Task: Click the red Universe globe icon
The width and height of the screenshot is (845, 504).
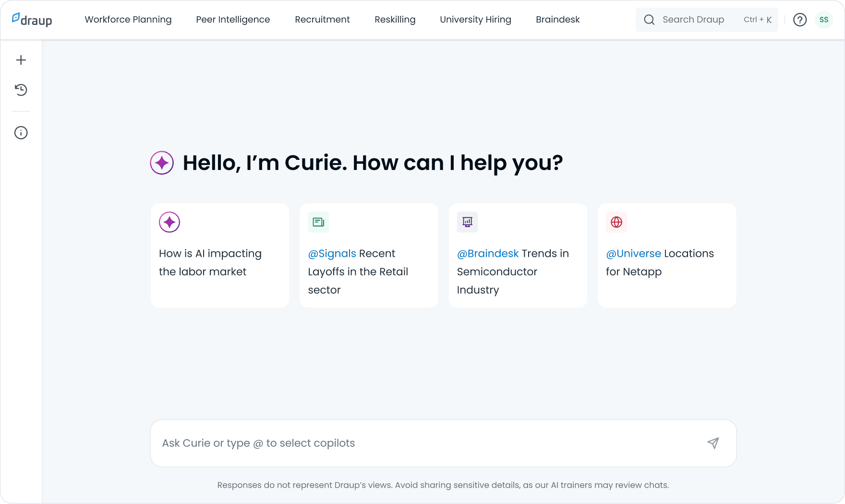Action: coord(616,222)
